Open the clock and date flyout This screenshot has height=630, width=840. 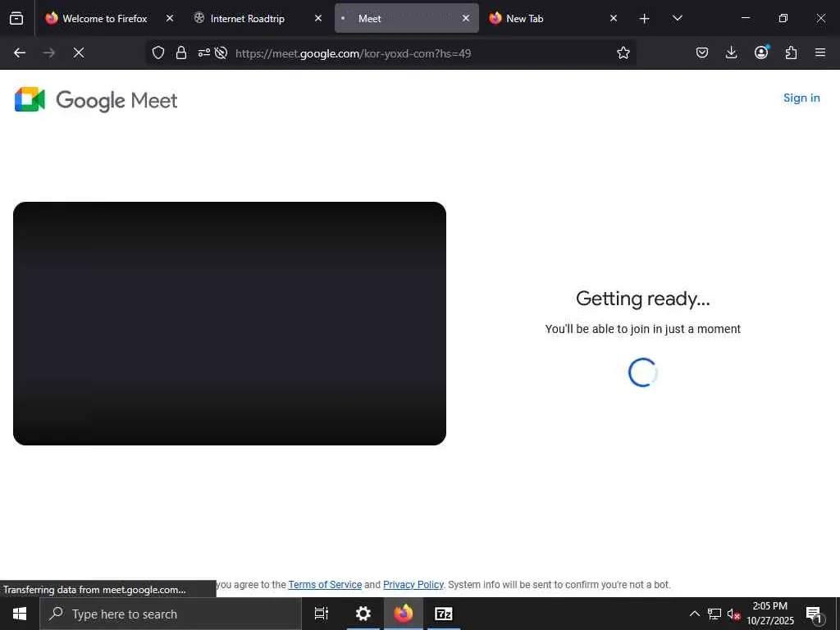tap(769, 614)
